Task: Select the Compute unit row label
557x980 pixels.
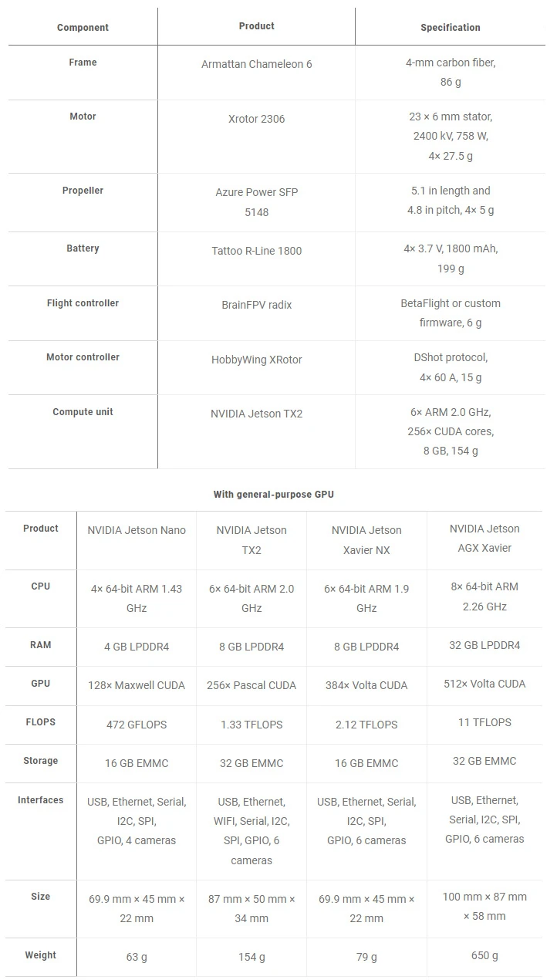Action: pyautogui.click(x=83, y=412)
